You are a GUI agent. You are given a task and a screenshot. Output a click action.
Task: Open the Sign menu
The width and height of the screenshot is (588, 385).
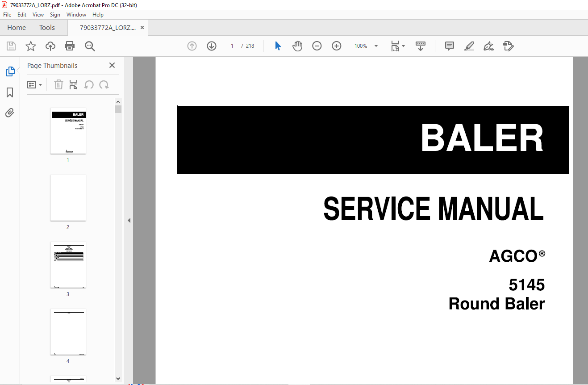click(x=55, y=15)
